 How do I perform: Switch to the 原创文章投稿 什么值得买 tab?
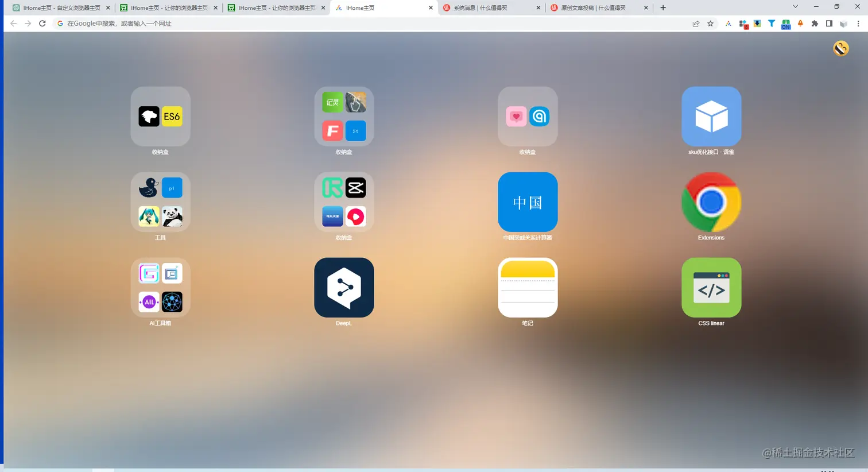599,8
